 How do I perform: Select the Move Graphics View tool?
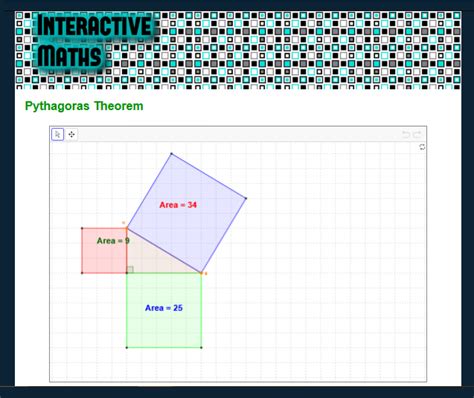click(71, 135)
